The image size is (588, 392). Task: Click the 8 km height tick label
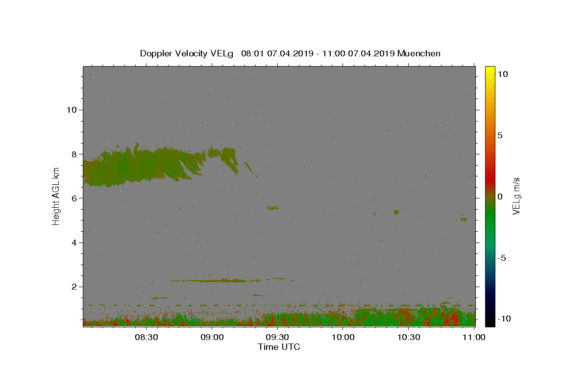(x=74, y=154)
